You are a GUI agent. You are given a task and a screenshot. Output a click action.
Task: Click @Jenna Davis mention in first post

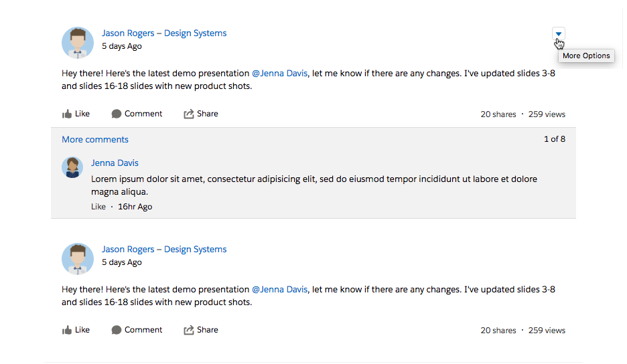[279, 74]
